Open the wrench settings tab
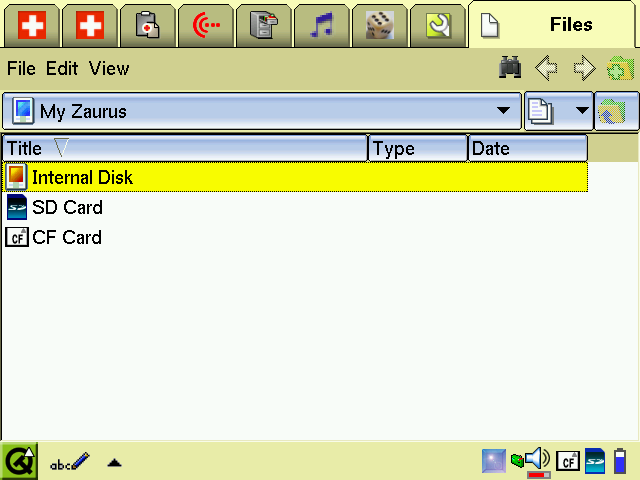The image size is (640, 480). coord(438,25)
